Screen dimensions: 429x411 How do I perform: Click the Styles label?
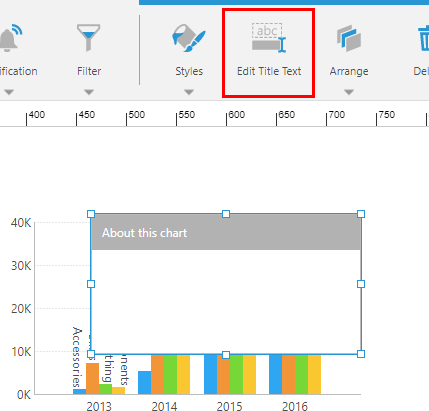[x=189, y=71]
